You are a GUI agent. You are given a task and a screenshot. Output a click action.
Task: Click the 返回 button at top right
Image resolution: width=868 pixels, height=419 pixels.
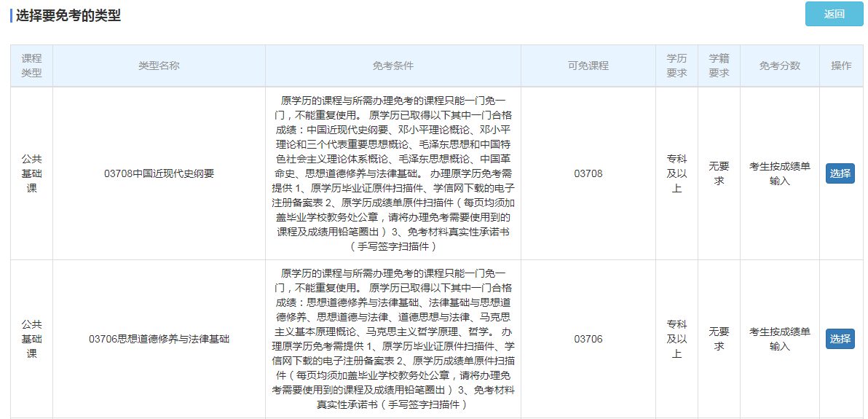coord(833,14)
